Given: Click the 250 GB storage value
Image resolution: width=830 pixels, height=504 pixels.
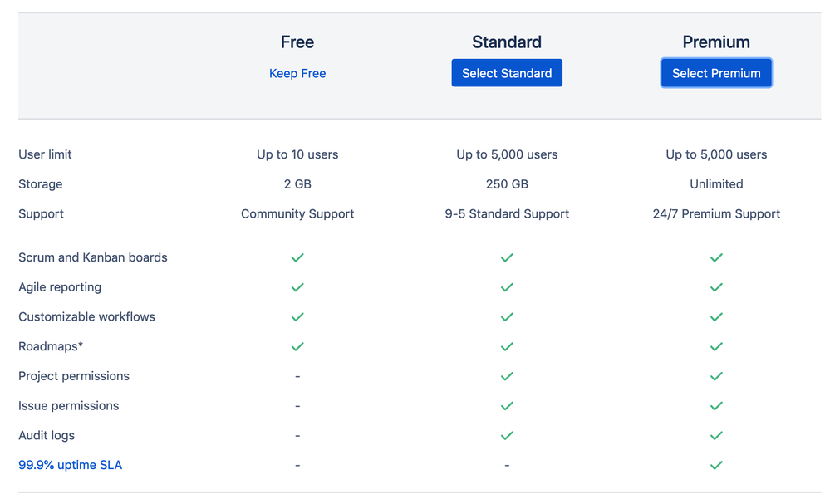Looking at the screenshot, I should [x=507, y=184].
